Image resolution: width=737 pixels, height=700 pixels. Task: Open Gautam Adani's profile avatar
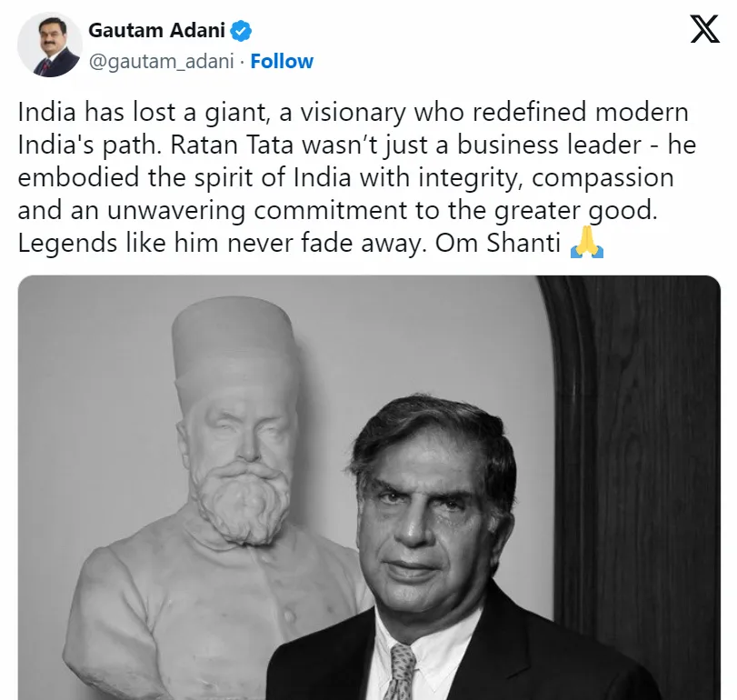click(50, 45)
